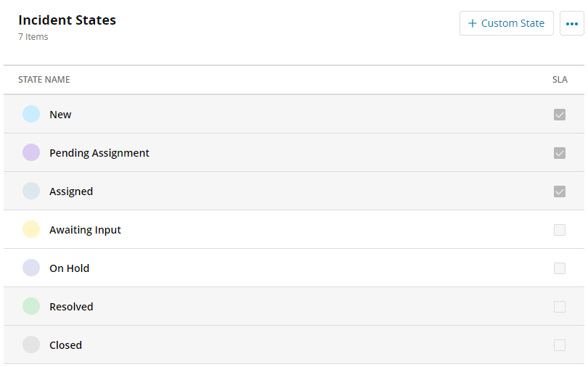
Task: Uncheck the SLA checkbox for New
Action: pyautogui.click(x=559, y=115)
